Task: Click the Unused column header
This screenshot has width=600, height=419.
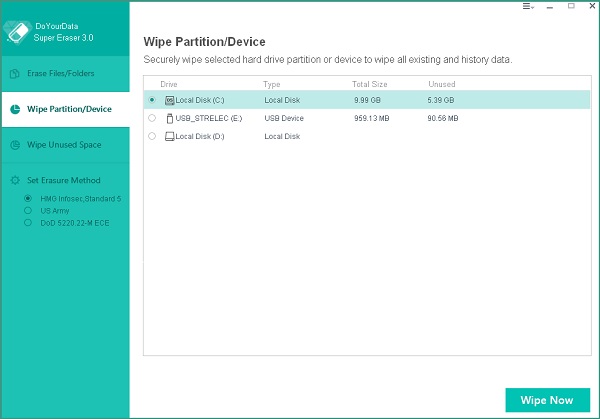Action: tap(441, 84)
